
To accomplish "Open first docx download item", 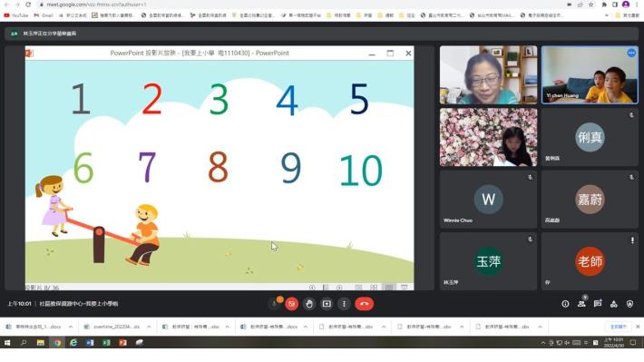I will click(x=34, y=327).
